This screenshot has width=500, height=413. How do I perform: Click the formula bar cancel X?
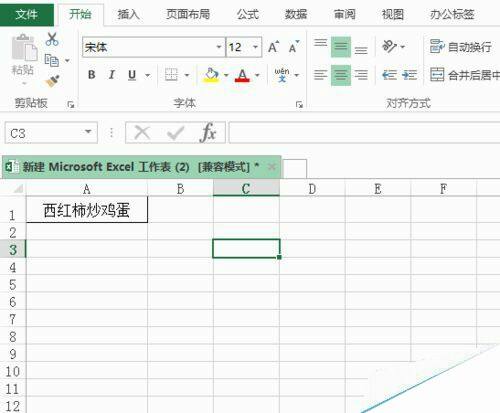[142, 133]
